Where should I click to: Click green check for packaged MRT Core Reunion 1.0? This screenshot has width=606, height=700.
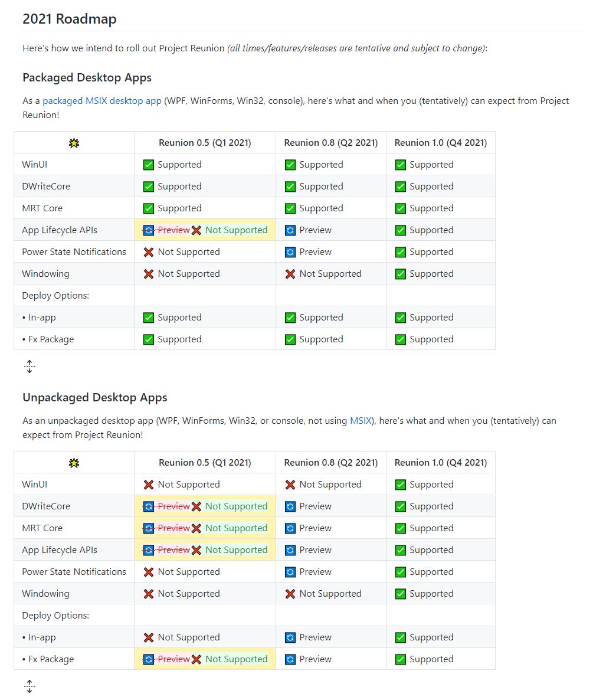point(401,208)
